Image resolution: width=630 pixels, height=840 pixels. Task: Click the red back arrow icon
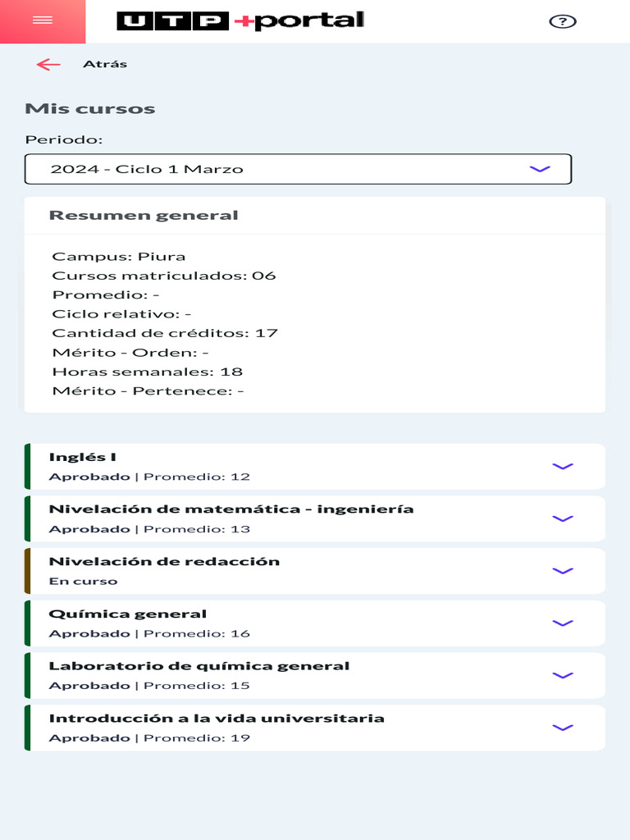point(48,65)
